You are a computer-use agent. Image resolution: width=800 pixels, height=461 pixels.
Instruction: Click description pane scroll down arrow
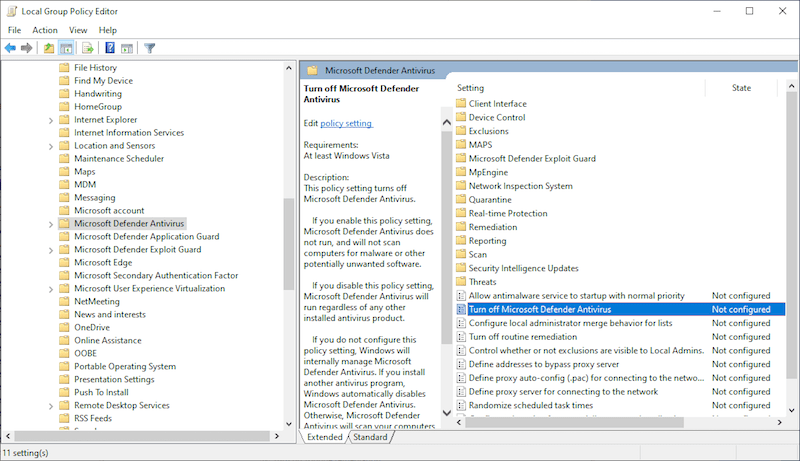click(446, 413)
